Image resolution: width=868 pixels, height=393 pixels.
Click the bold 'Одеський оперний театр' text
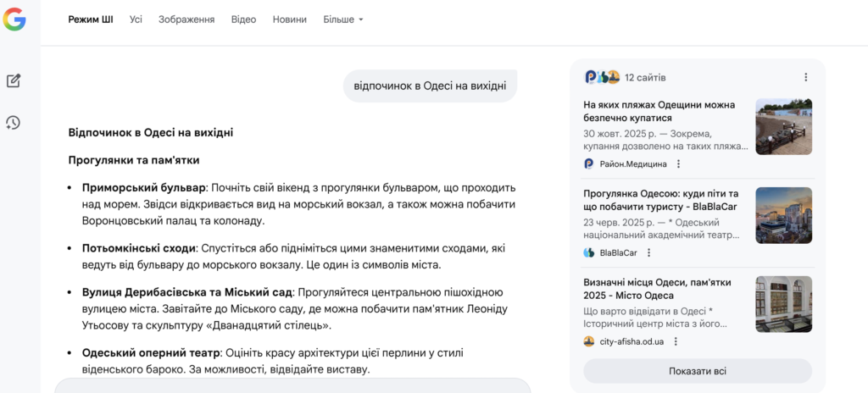(151, 352)
